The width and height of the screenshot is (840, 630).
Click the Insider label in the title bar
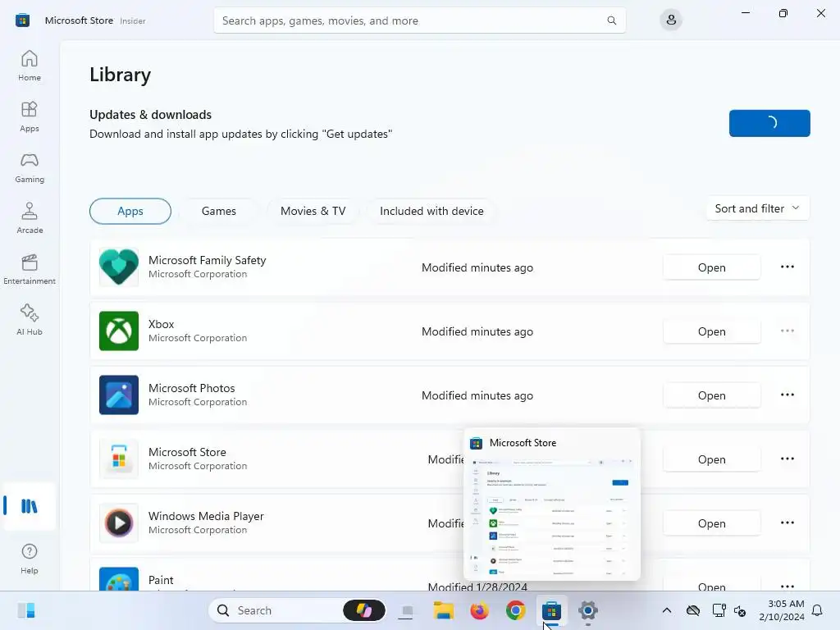click(x=132, y=21)
